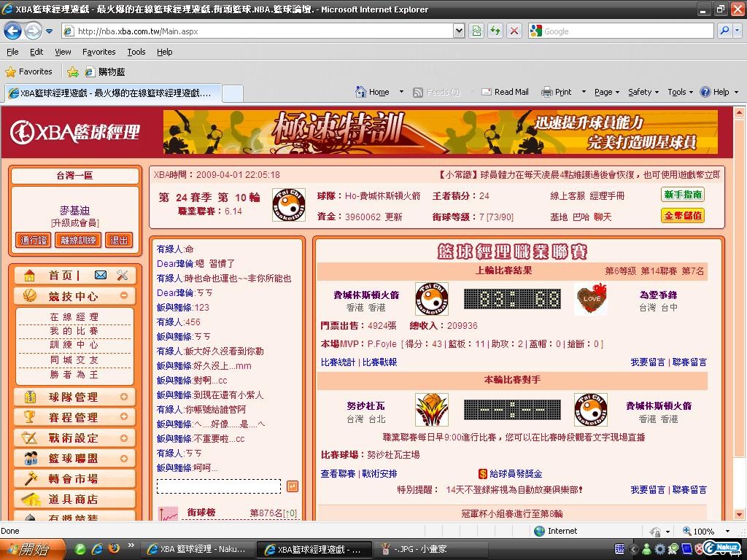Click the chat send icon
The height and width of the screenshot is (560, 747).
click(x=293, y=486)
